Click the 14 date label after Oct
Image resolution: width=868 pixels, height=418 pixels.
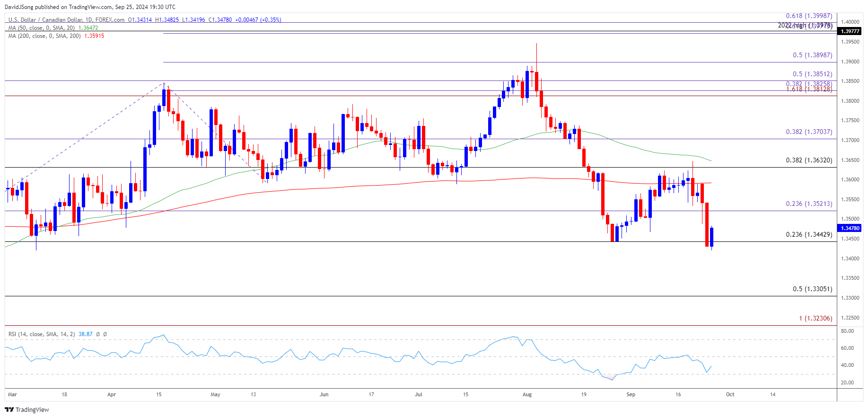click(773, 394)
